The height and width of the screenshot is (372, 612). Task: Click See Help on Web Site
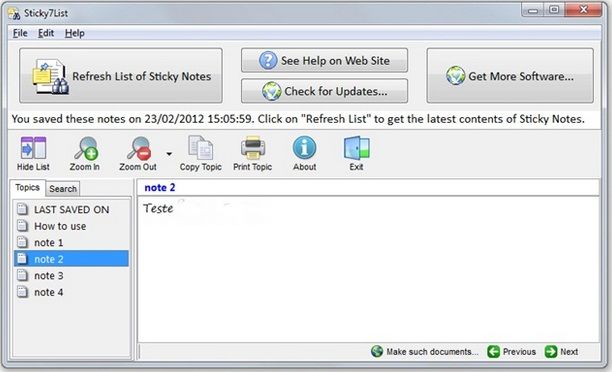click(x=324, y=61)
